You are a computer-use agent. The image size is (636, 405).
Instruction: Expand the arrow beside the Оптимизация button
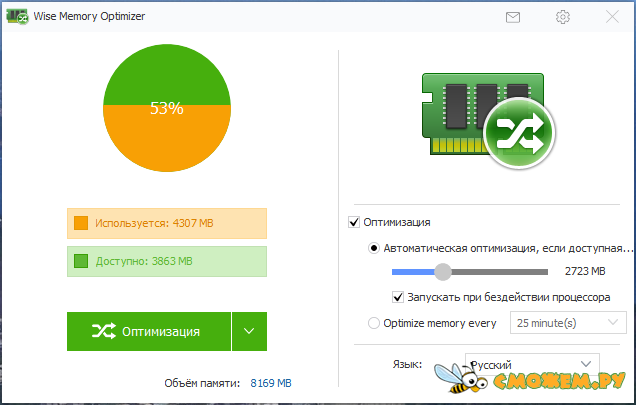pos(249,331)
